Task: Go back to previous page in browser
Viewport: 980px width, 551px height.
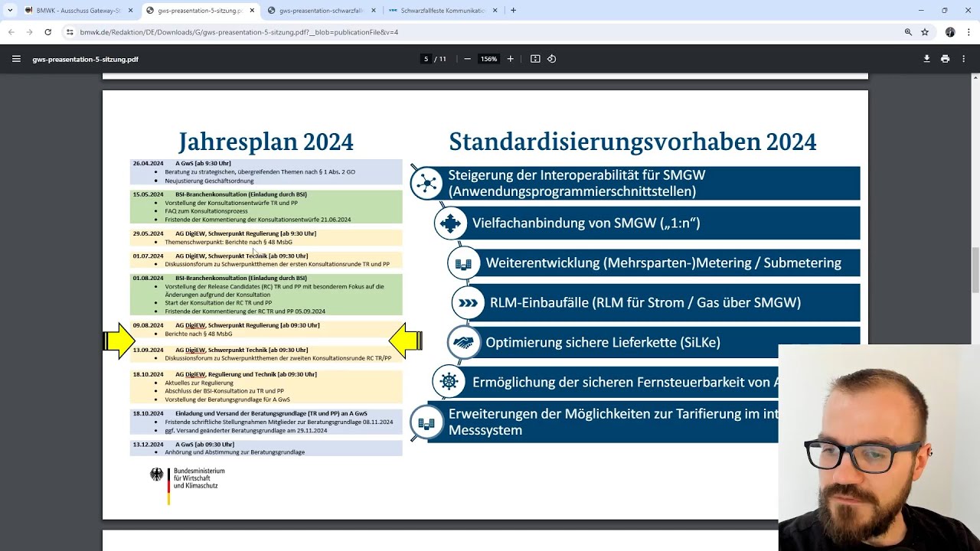Action: click(11, 32)
